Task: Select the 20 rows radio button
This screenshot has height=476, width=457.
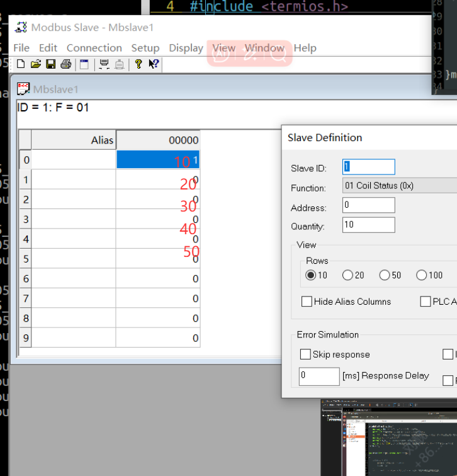Action: pos(347,275)
